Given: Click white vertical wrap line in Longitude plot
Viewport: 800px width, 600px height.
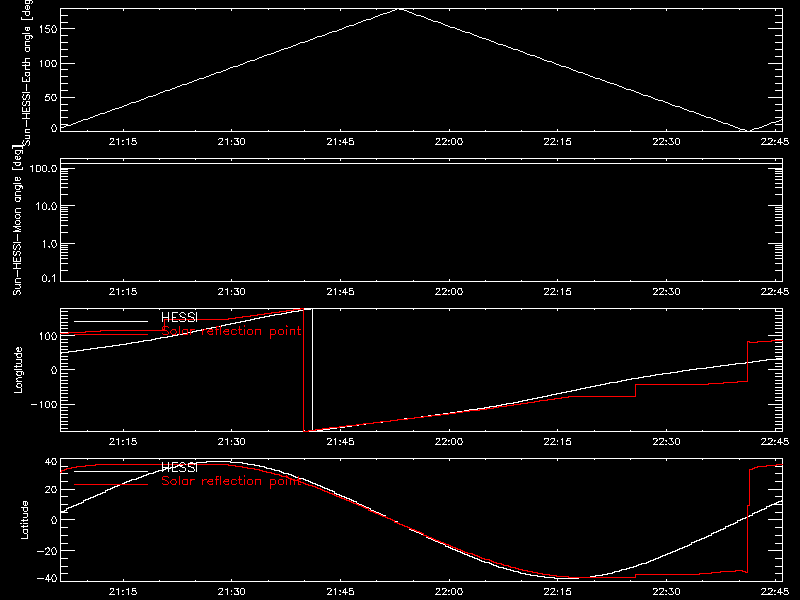Looking at the screenshot, I should 312,370.
